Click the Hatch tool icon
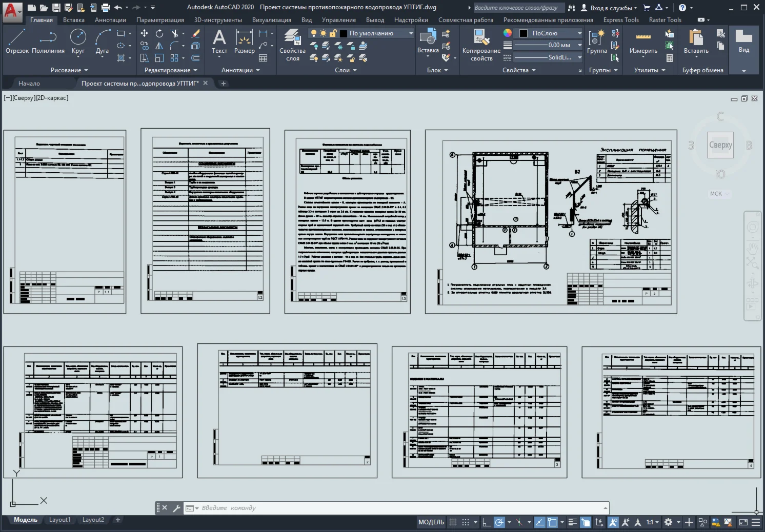 tap(121, 58)
